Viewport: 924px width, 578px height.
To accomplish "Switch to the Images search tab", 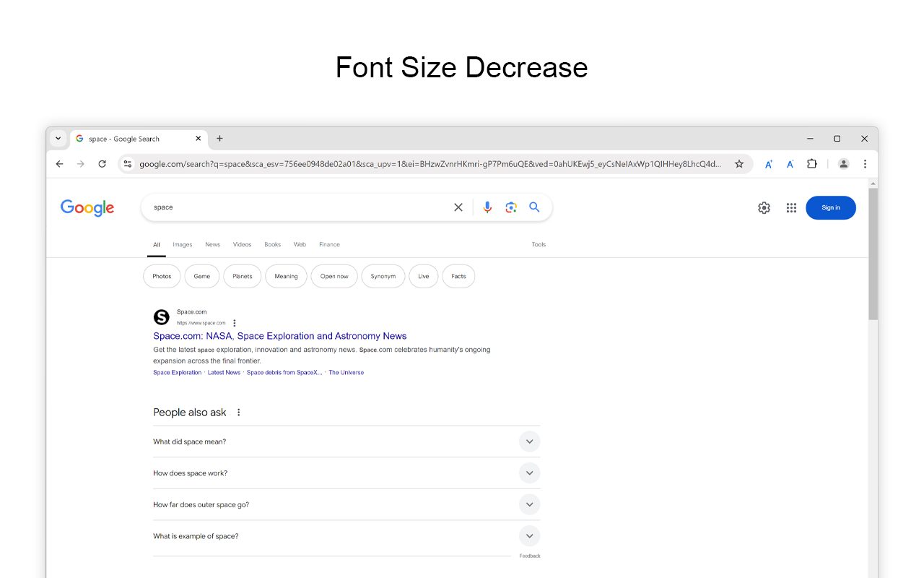I will click(x=182, y=244).
